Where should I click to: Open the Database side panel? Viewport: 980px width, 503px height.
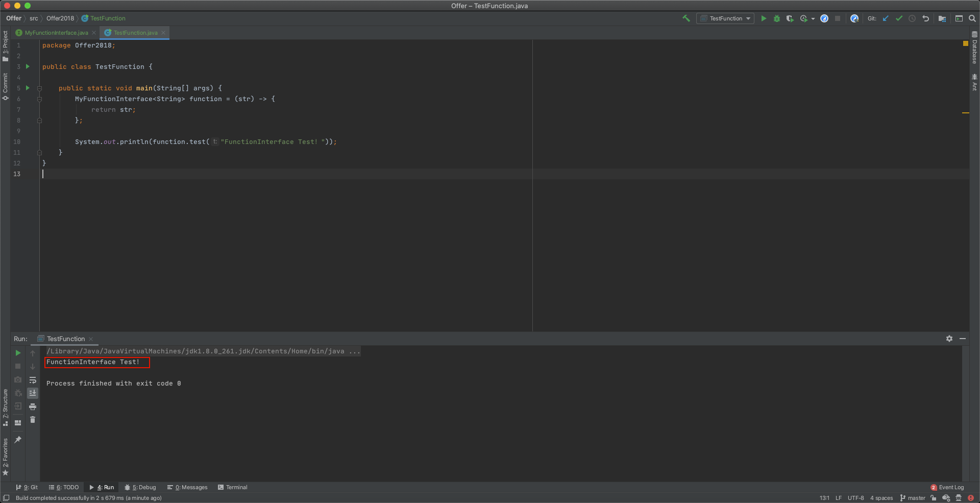click(x=974, y=47)
